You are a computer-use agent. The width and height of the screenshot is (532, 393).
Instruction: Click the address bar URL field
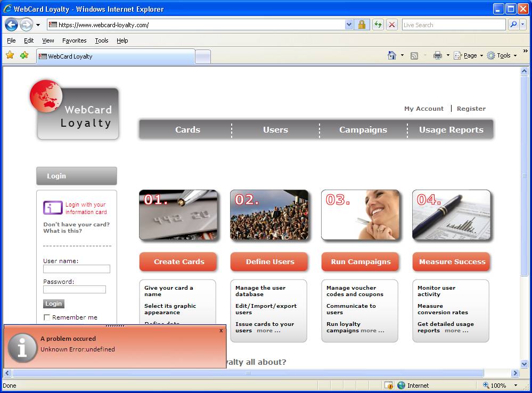196,25
